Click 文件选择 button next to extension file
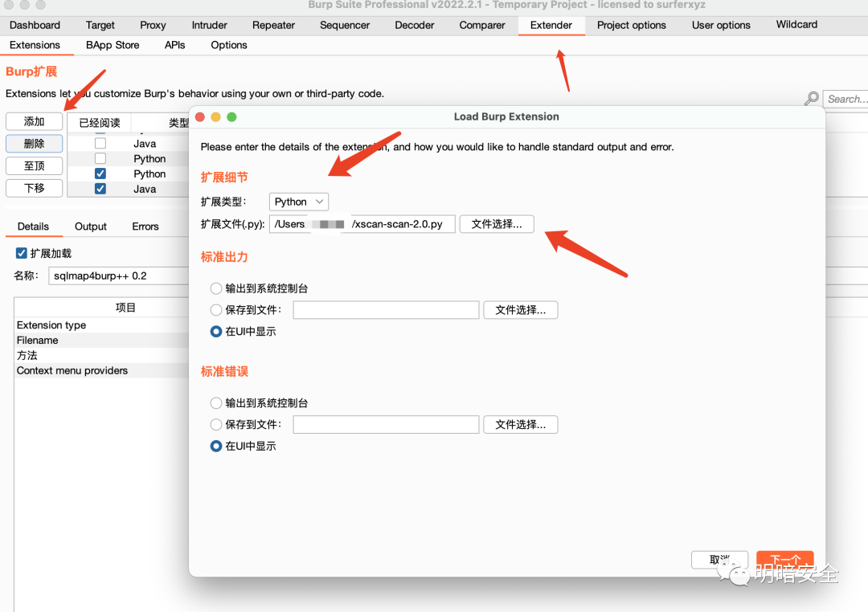Image resolution: width=868 pixels, height=612 pixels. click(497, 223)
